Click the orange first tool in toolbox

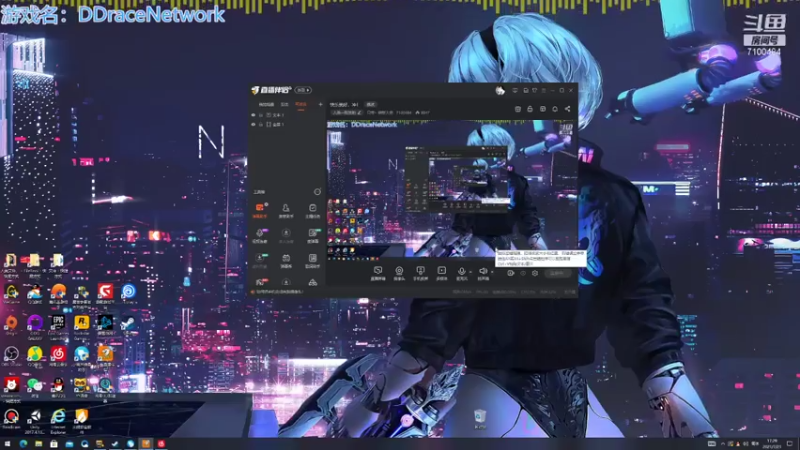[x=260, y=211]
